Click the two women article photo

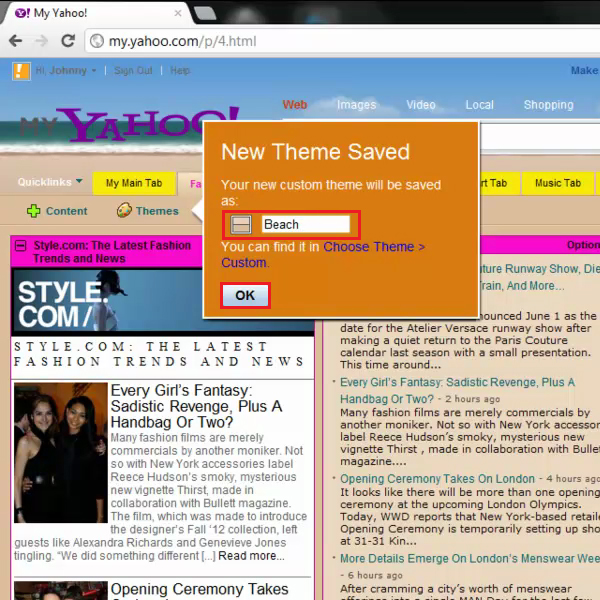61,453
